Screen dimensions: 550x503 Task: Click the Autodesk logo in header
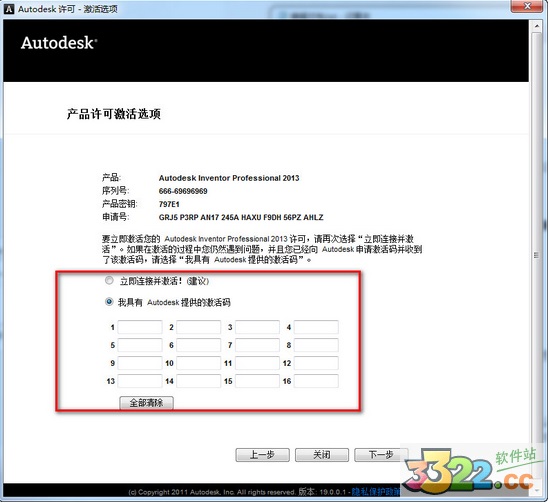59,43
